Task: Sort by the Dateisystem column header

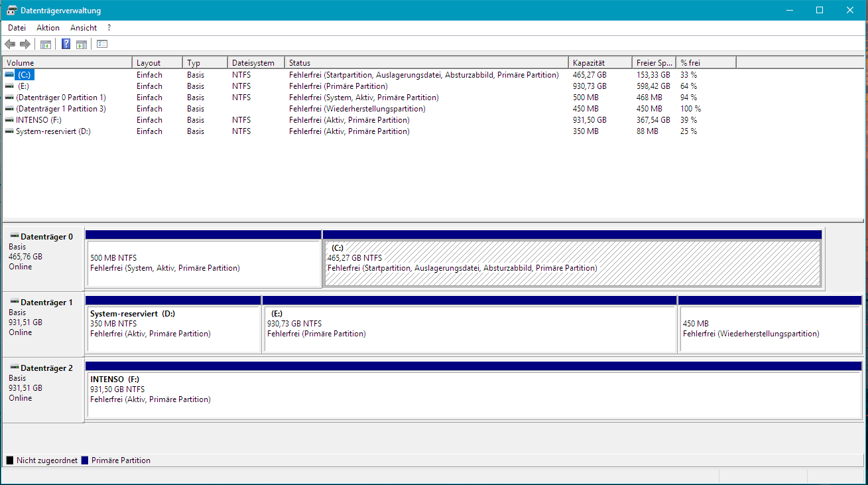Action: tap(256, 63)
